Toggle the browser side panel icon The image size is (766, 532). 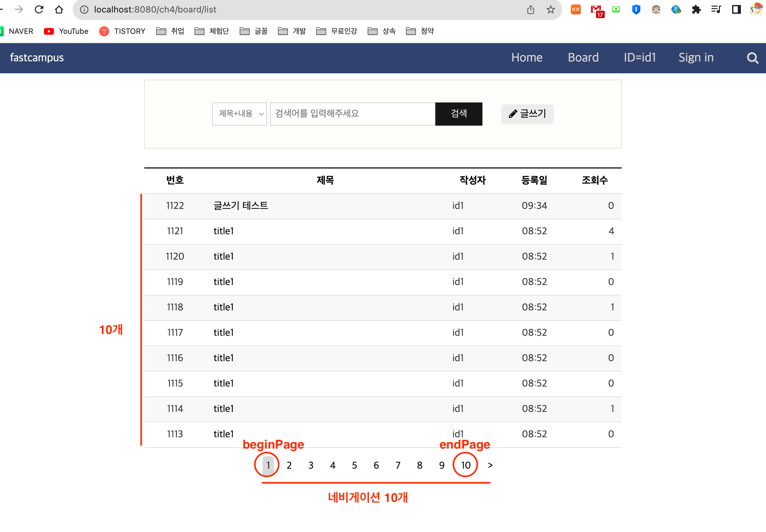tap(736, 9)
